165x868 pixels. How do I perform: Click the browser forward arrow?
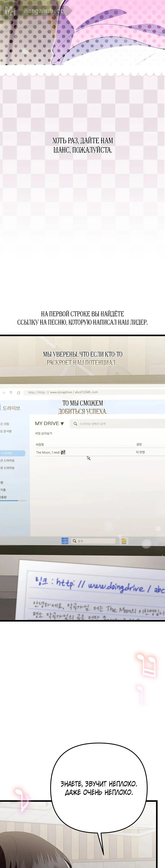pos(3,393)
